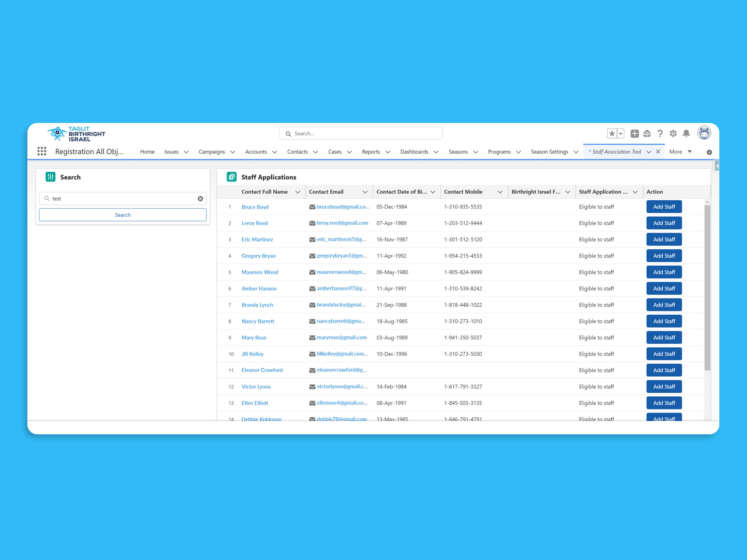Open the Trailhead guidance center icon

click(x=647, y=133)
